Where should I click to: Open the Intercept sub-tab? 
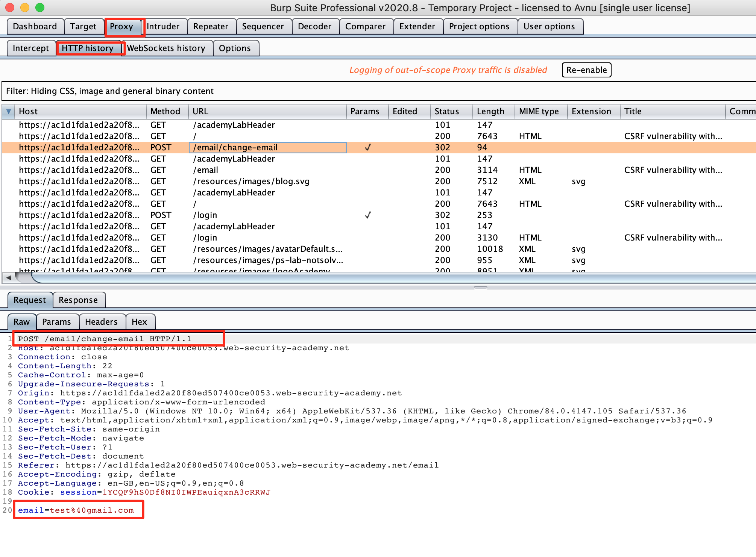point(31,48)
